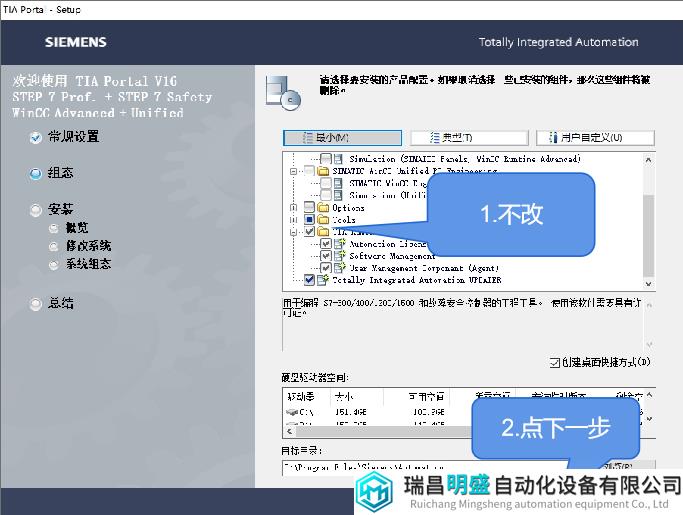683x515 pixels.
Task: Select the Software Management tree row
Action: 392,255
